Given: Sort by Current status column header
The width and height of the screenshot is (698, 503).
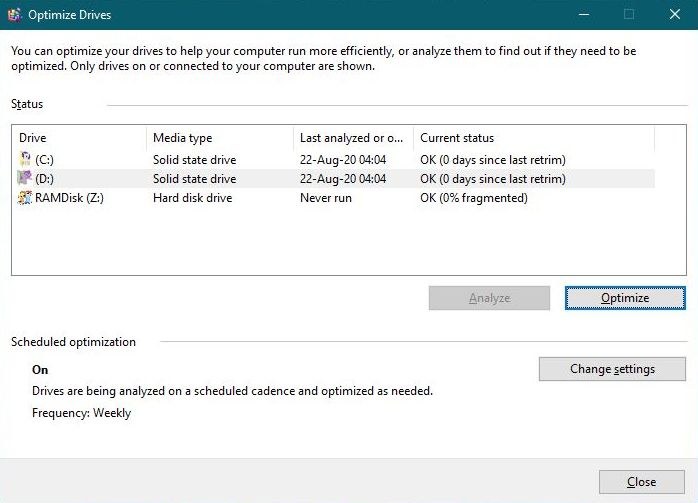Looking at the screenshot, I should pyautogui.click(x=533, y=138).
